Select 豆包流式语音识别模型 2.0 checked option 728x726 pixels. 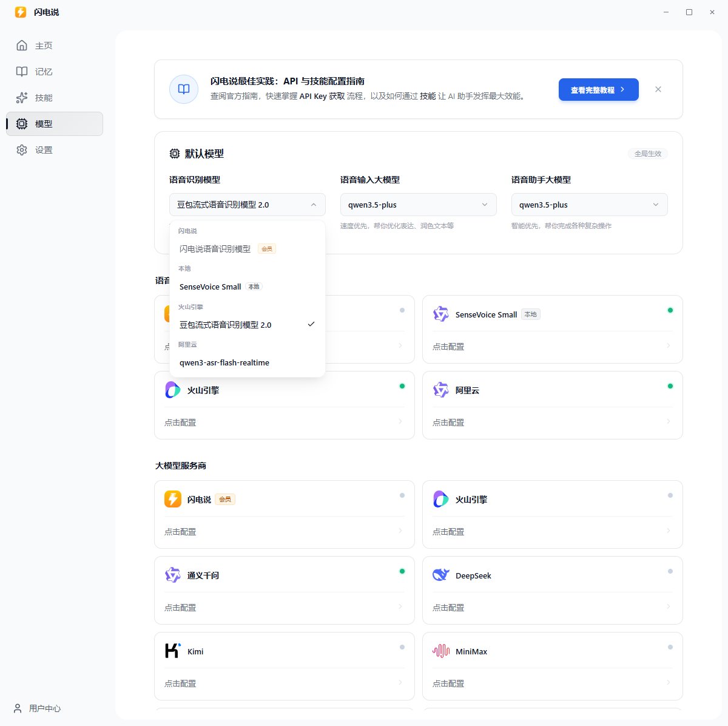(248, 325)
